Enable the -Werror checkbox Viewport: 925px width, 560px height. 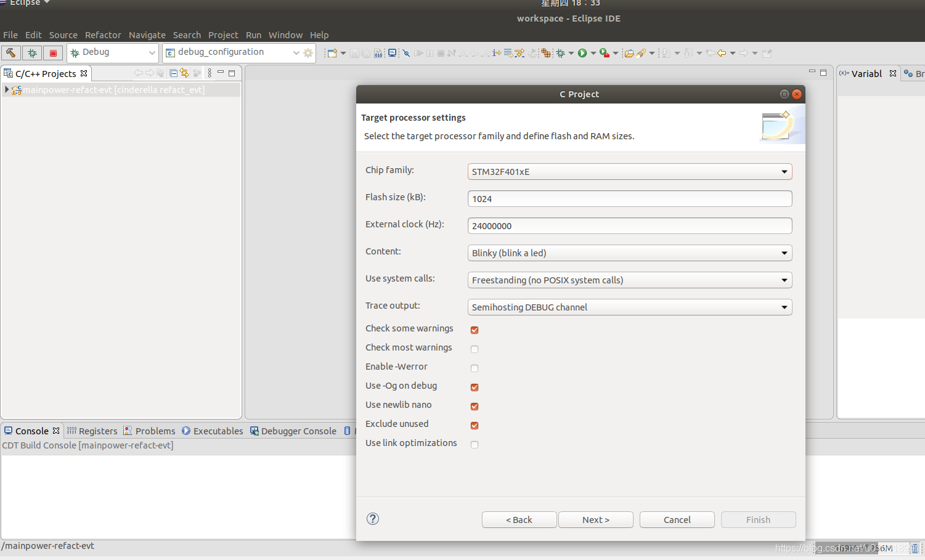(475, 368)
